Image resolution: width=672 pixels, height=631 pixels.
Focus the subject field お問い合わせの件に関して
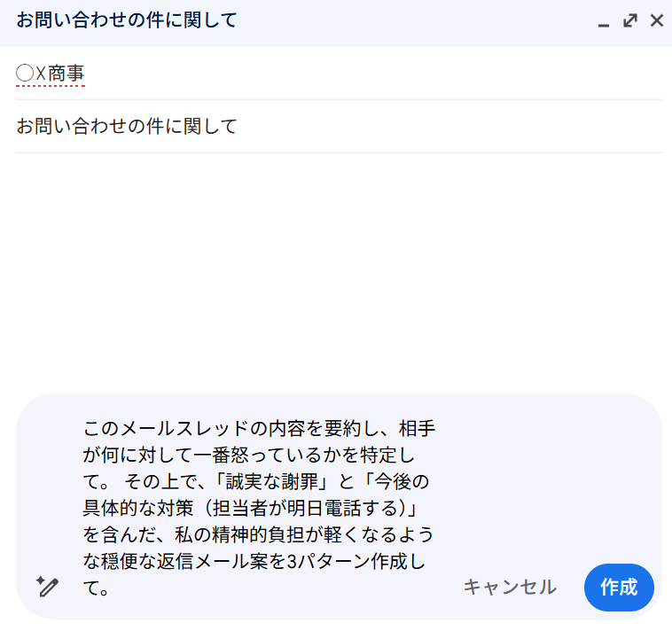click(x=127, y=127)
